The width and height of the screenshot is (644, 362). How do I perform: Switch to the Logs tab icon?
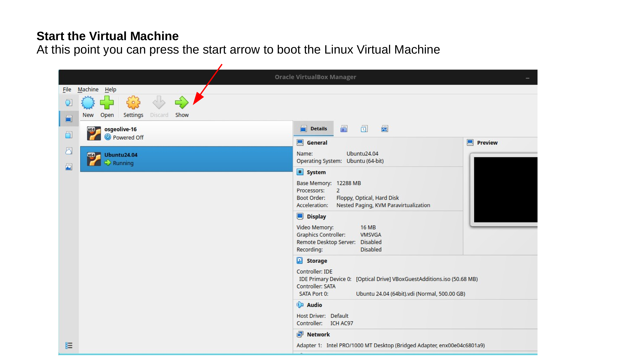click(x=364, y=129)
